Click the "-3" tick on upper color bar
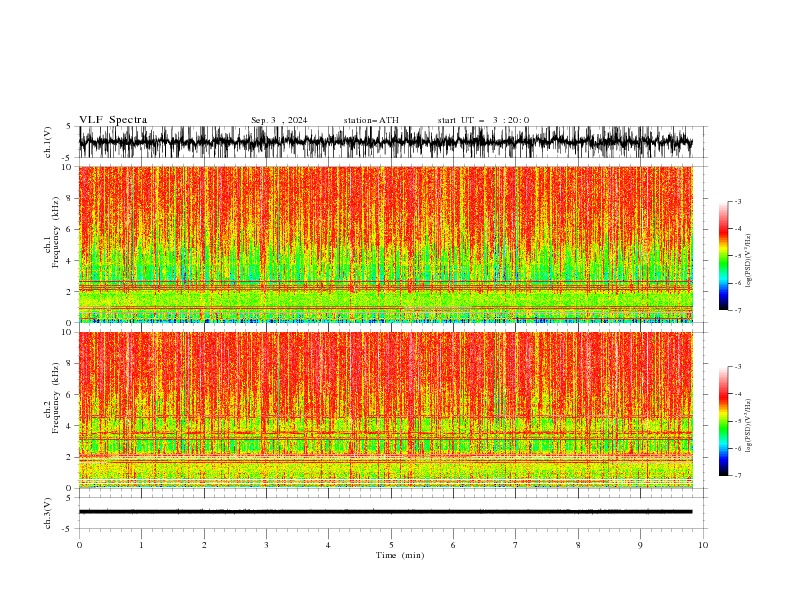792x612 pixels. (x=738, y=201)
